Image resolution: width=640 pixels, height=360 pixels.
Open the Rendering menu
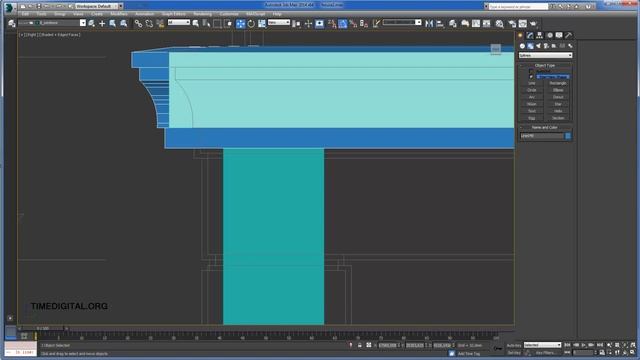tap(202, 14)
